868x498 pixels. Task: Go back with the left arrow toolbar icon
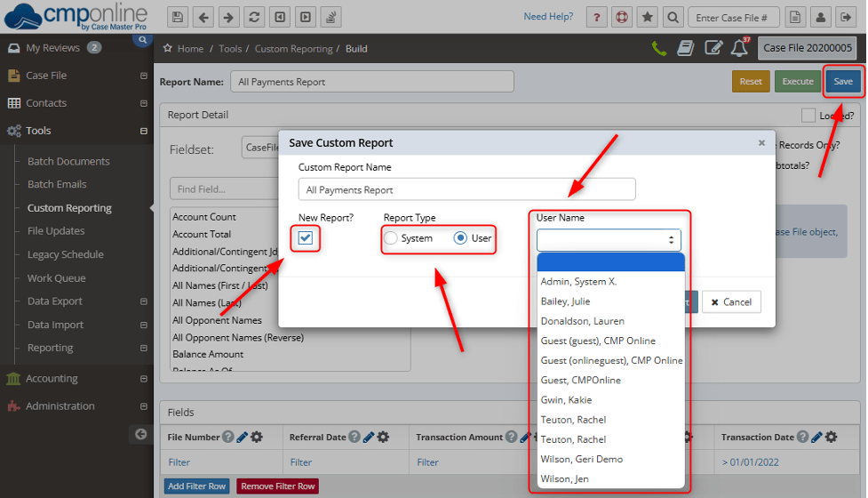pos(203,17)
